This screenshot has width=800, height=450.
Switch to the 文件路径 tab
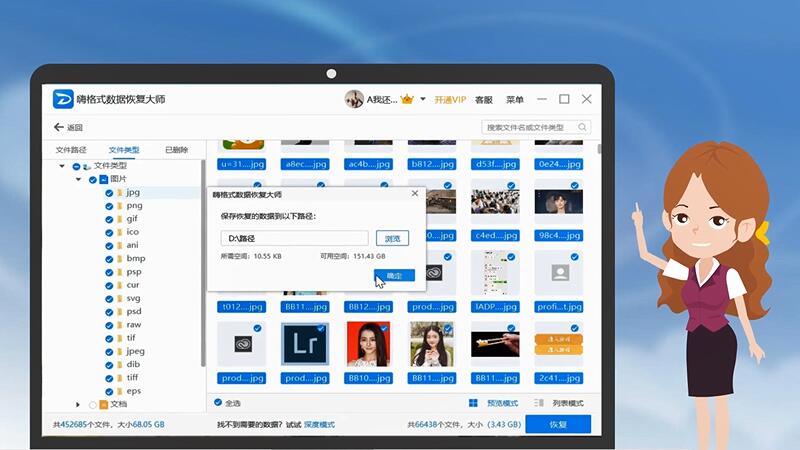click(x=71, y=149)
